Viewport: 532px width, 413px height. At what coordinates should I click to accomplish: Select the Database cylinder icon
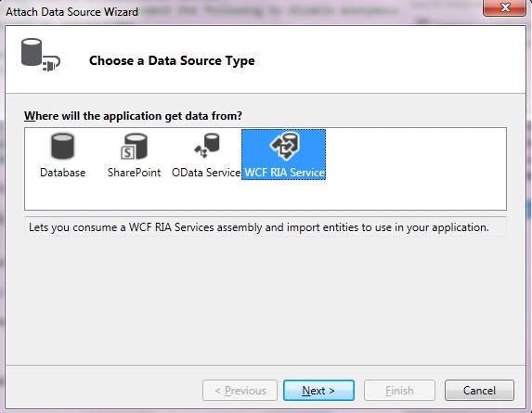click(62, 146)
